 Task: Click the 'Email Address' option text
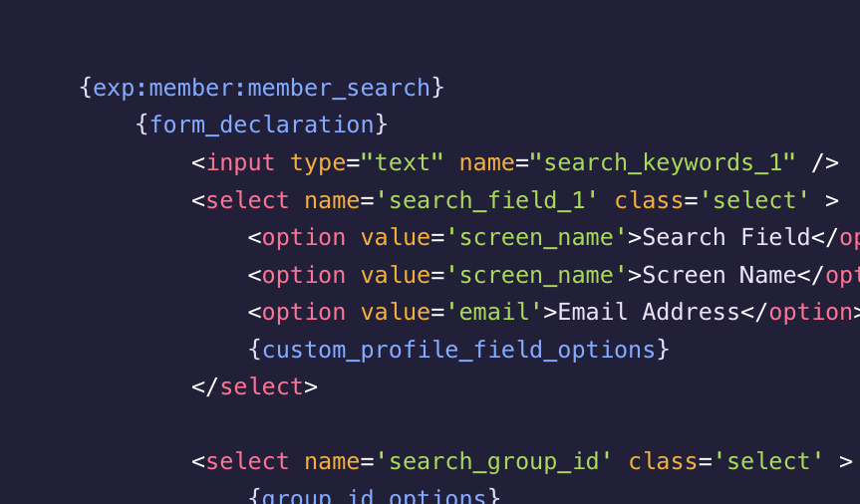[649, 312]
